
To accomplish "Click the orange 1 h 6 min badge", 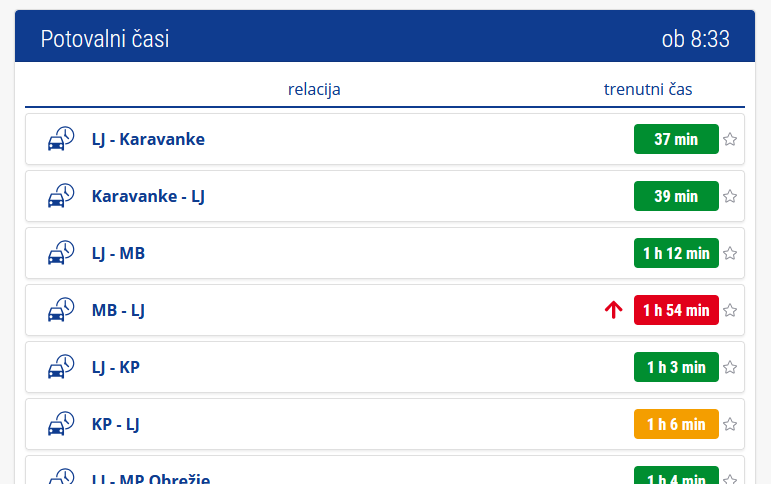I will tap(676, 424).
